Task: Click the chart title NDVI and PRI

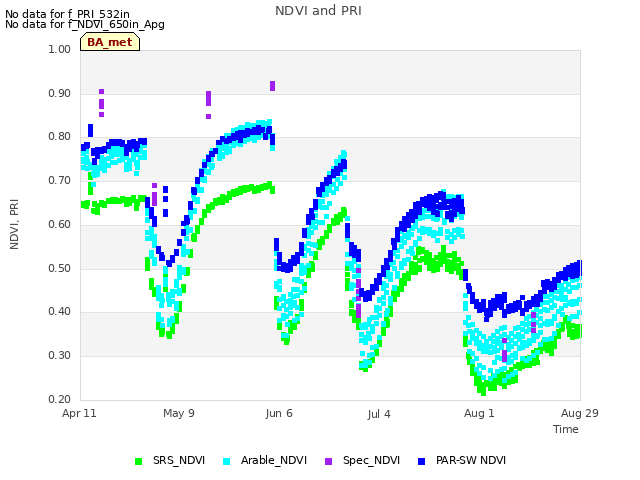Action: tap(318, 11)
